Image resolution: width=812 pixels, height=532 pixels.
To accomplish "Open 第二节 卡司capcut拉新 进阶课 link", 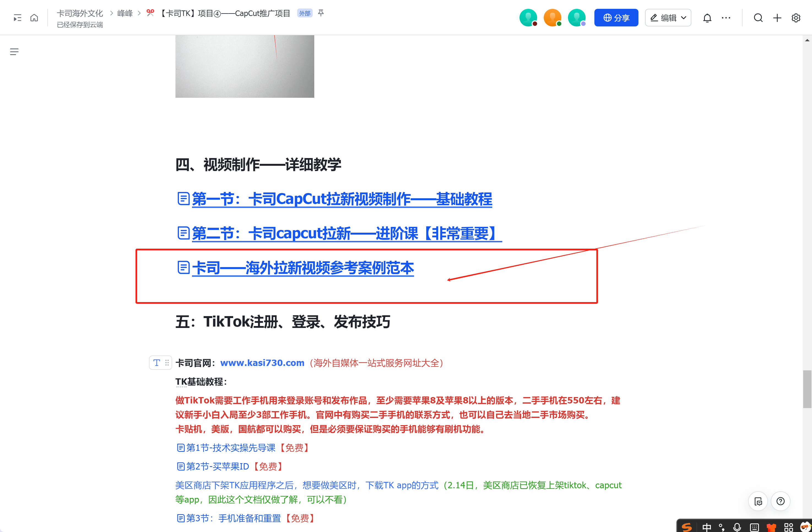I will (347, 233).
